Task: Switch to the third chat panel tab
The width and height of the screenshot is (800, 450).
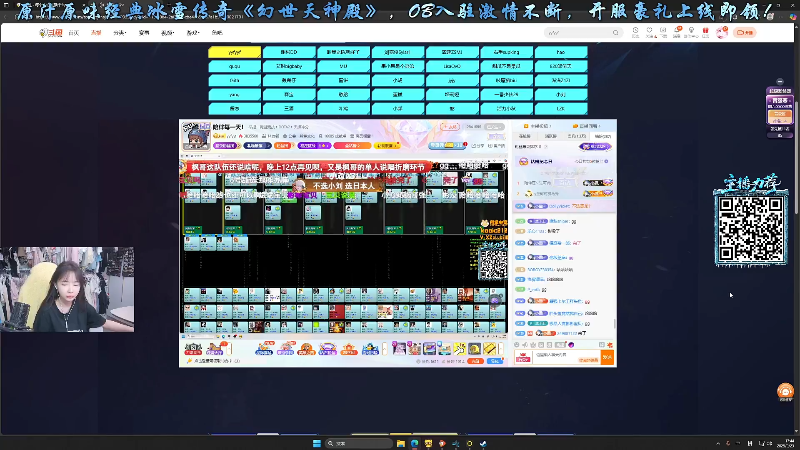Action: point(577,136)
